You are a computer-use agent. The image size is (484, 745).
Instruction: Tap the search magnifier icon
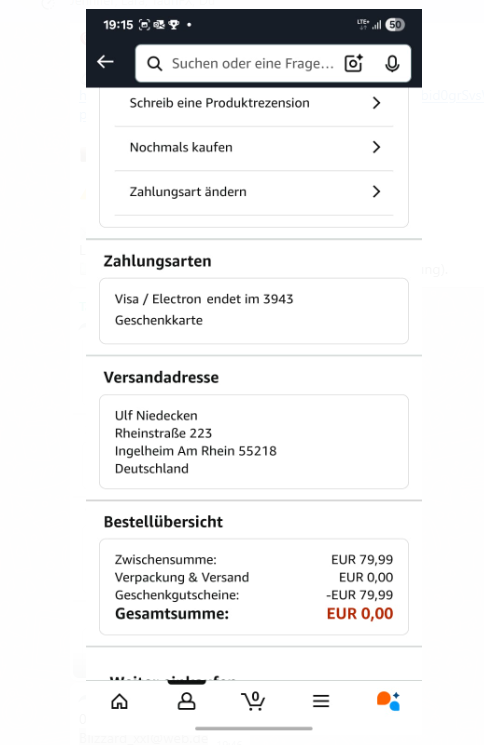(x=154, y=64)
